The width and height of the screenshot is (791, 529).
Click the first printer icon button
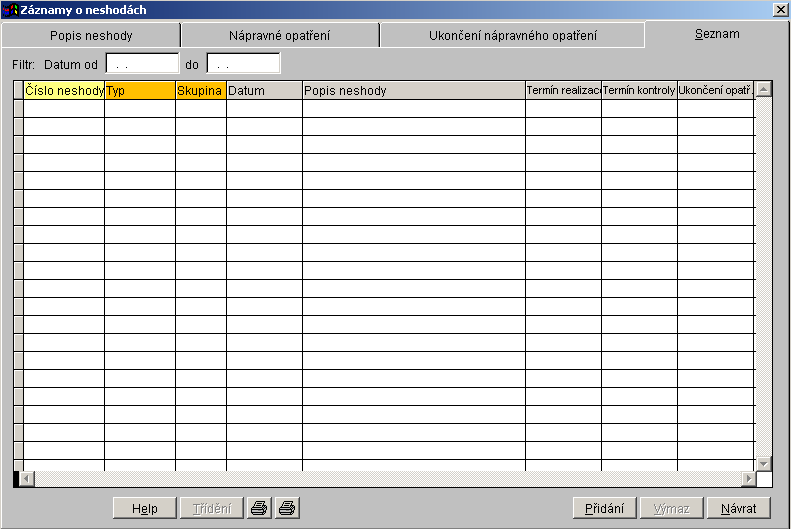(x=259, y=508)
